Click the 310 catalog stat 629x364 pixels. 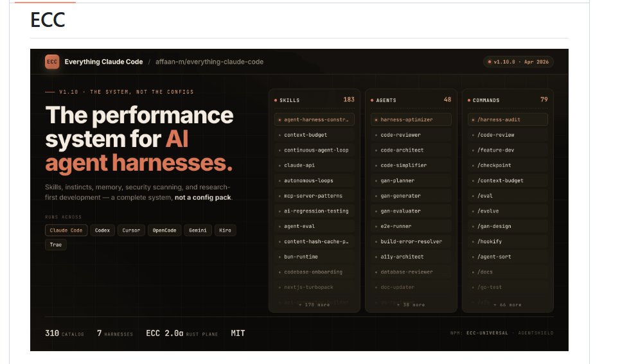[65, 333]
